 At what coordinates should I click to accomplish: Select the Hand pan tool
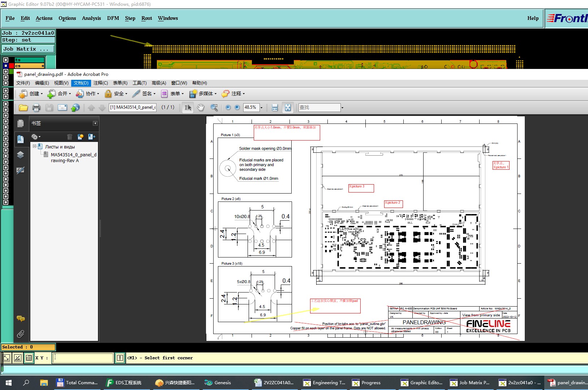[x=201, y=107]
